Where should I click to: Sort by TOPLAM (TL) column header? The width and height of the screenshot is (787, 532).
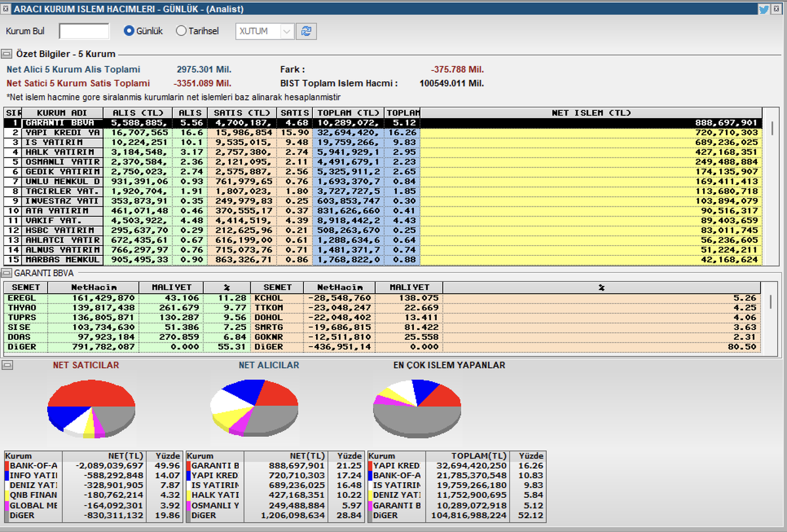[x=348, y=113]
